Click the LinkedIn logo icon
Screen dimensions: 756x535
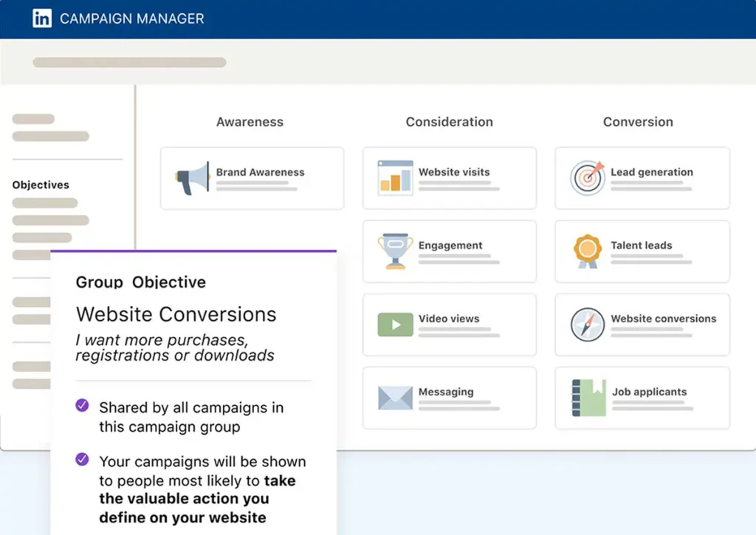42,19
